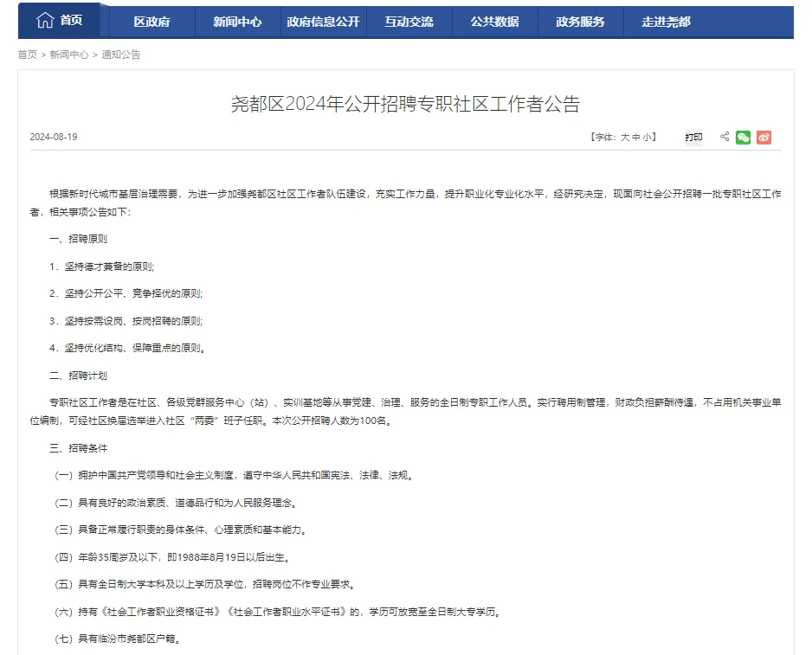Screen dimensions: 812x655
Task: Open the 走进尧都 menu
Action: click(666, 18)
